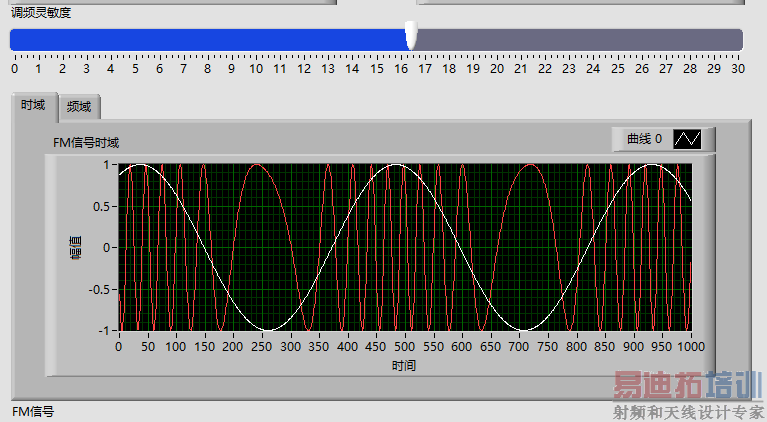Viewport: 767px width, 422px height.
Task: Click the y-axis minimum value -1
Action: point(104,330)
